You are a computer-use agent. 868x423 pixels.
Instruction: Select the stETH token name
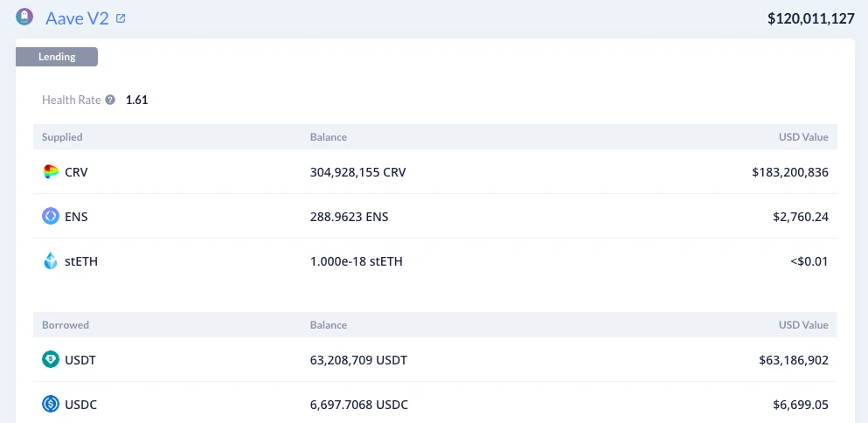coord(81,260)
